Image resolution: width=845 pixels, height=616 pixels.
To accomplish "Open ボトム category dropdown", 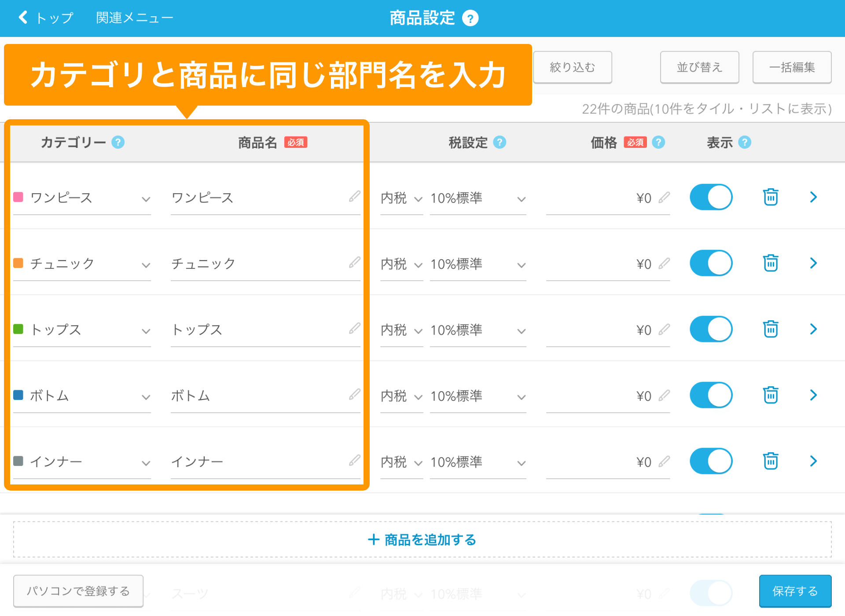I will 82,396.
